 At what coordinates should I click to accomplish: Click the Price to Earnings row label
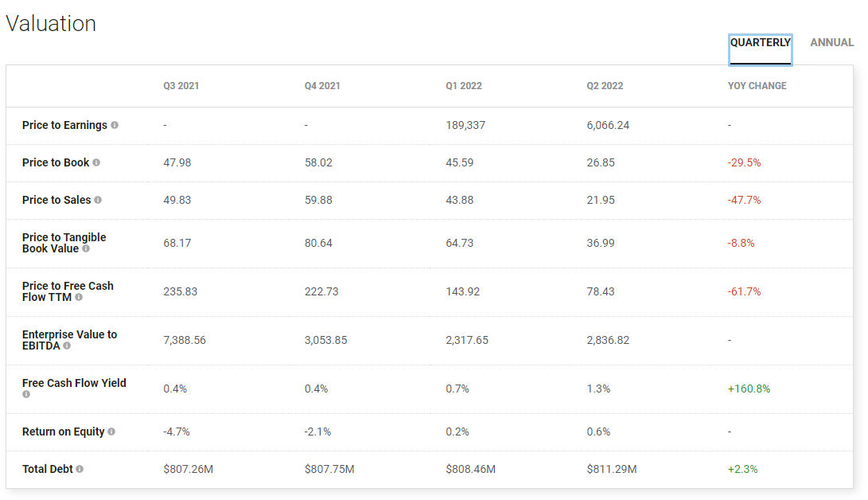pos(64,125)
